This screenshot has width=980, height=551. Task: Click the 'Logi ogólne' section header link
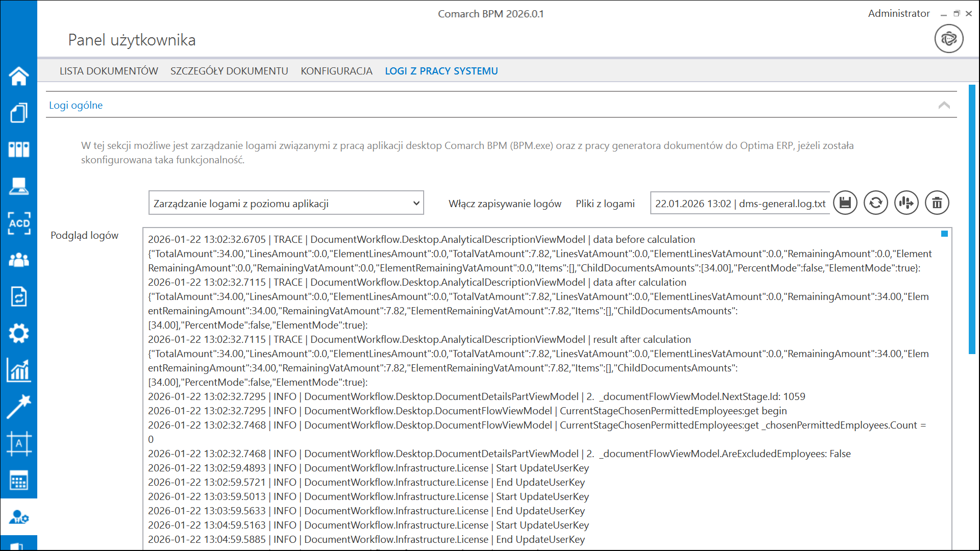click(x=76, y=105)
